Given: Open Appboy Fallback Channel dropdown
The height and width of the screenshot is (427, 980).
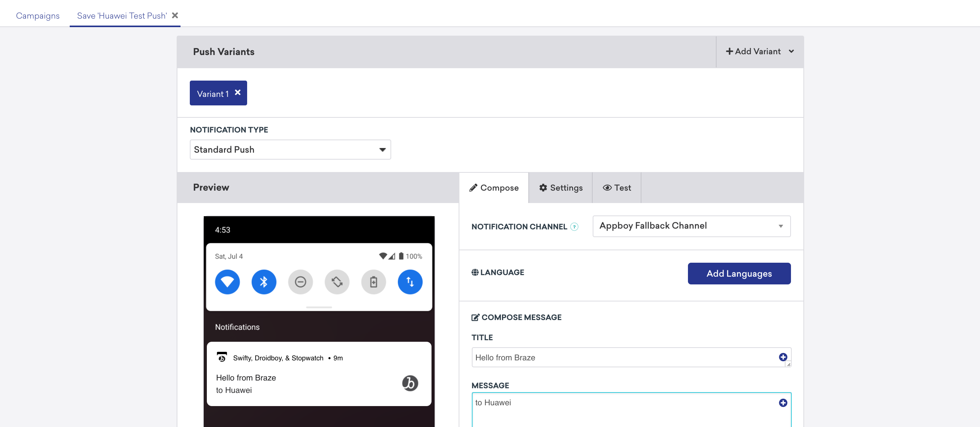Looking at the screenshot, I should click(x=692, y=226).
